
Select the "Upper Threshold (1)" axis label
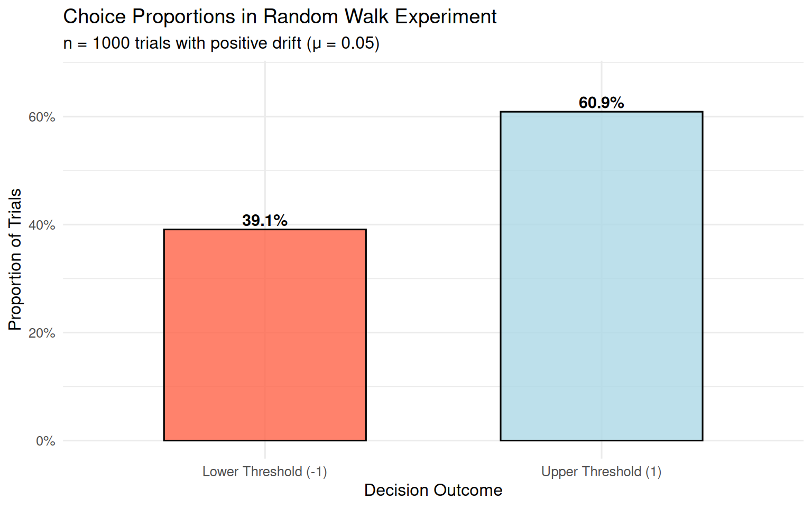601,471
